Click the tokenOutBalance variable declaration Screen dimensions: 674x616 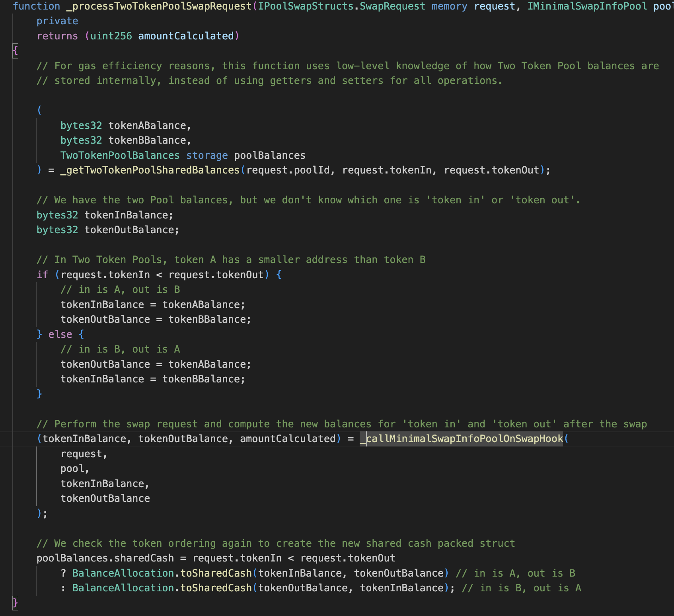(x=131, y=230)
